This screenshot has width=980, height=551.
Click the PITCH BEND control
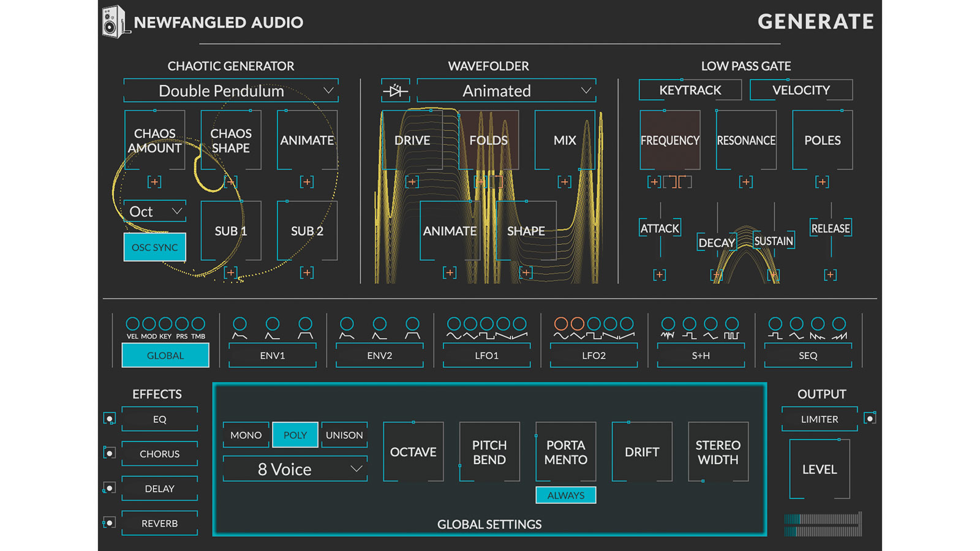(489, 452)
